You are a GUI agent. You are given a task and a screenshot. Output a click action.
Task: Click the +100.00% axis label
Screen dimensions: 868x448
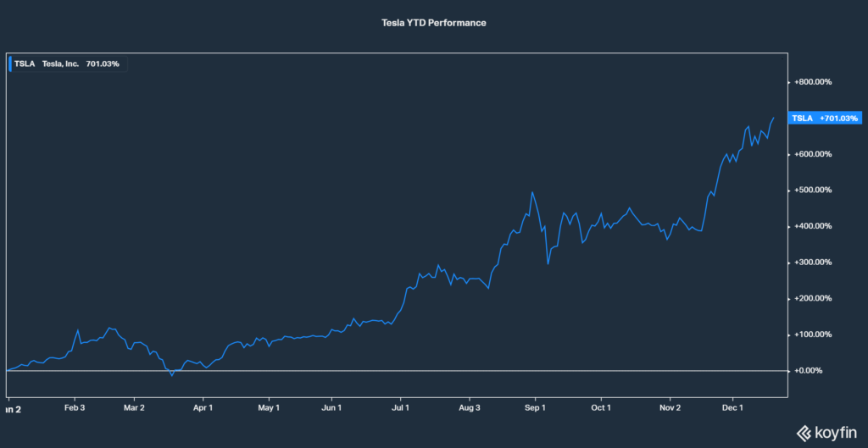click(x=813, y=335)
